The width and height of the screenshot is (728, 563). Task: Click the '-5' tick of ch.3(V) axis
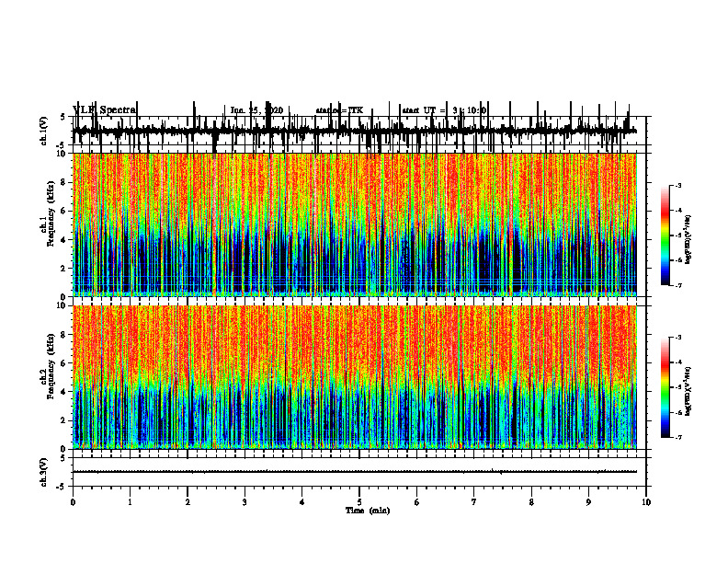62,487
